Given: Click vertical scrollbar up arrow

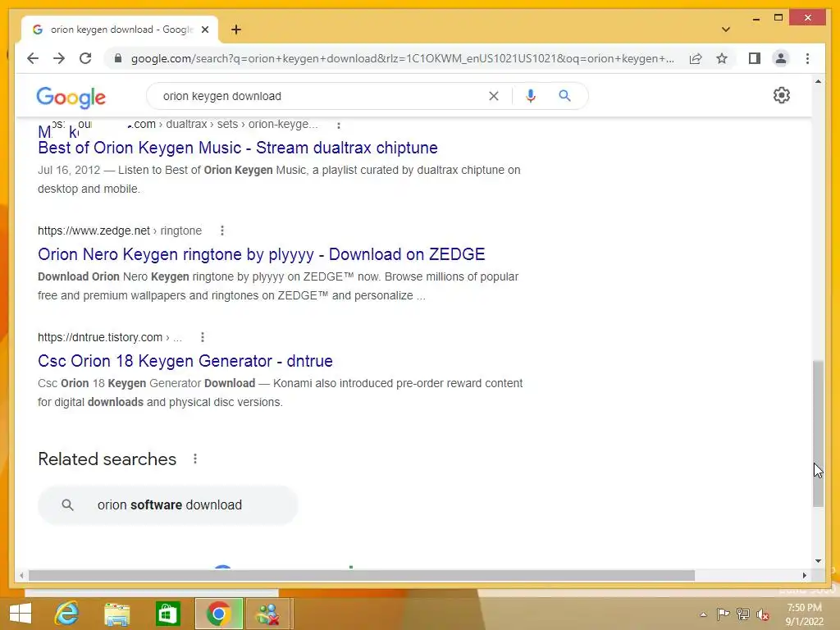Looking at the screenshot, I should (818, 81).
